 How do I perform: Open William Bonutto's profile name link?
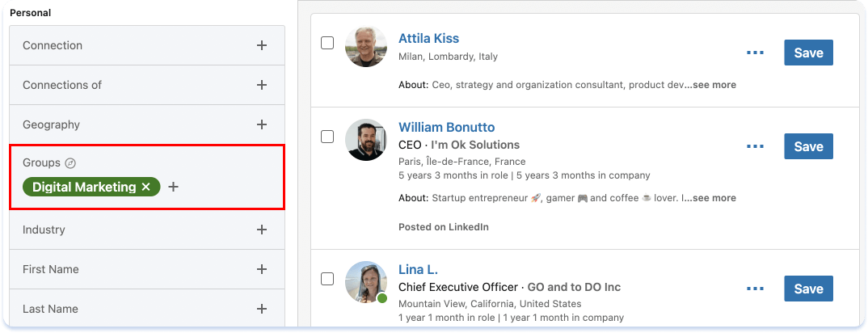[x=446, y=127]
